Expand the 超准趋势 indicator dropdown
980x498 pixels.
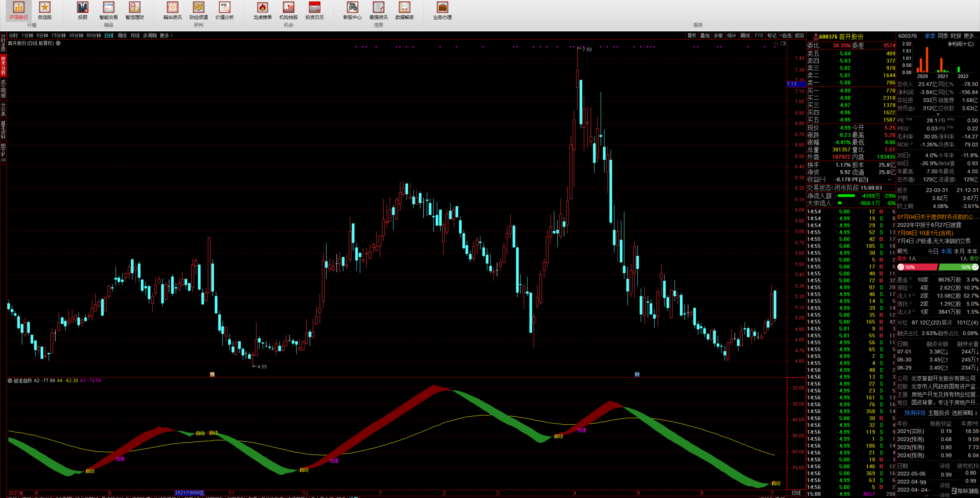click(x=10, y=380)
